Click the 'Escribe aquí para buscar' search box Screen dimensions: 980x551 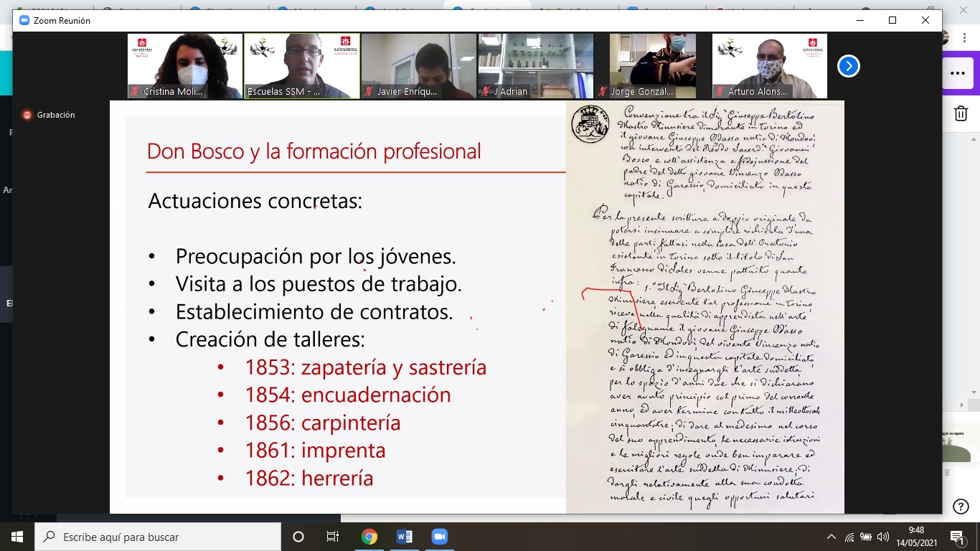(158, 537)
